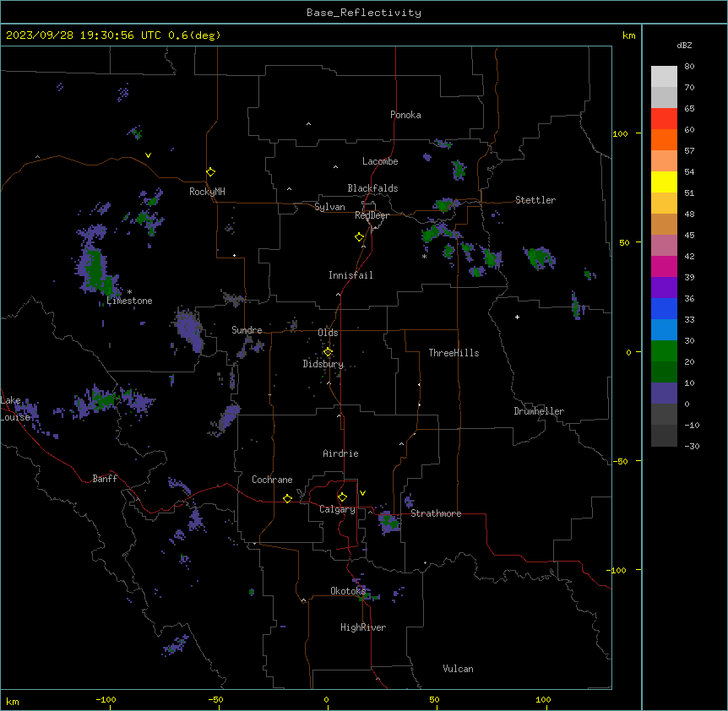Click the Cochrane label
Image resolution: width=728 pixels, height=711 pixels.
point(272,480)
